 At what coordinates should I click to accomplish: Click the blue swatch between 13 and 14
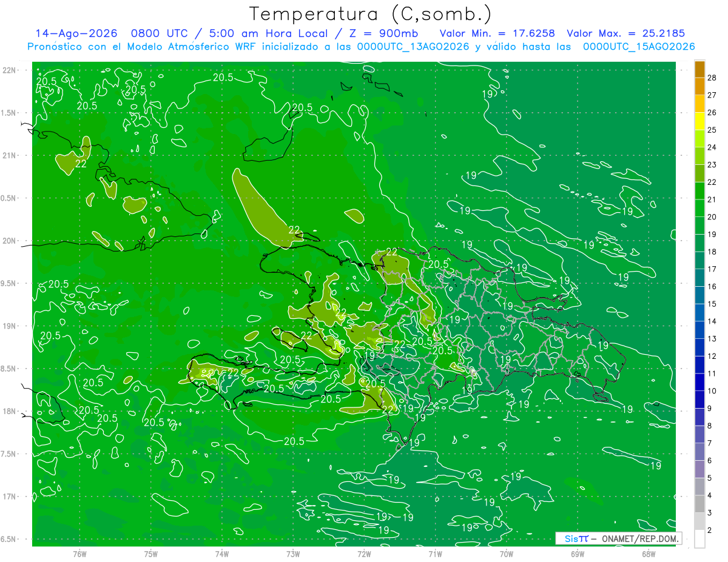coord(699,330)
